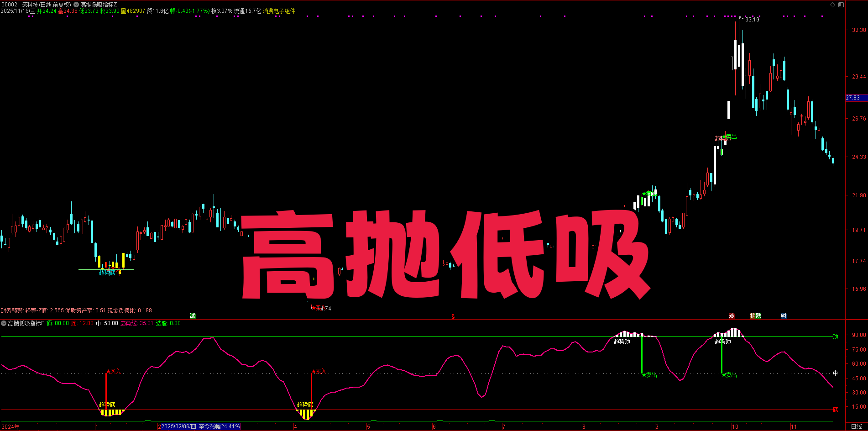Click the circle icon before 高抛低吸指标F label
The image size is (868, 431).
(4, 323)
